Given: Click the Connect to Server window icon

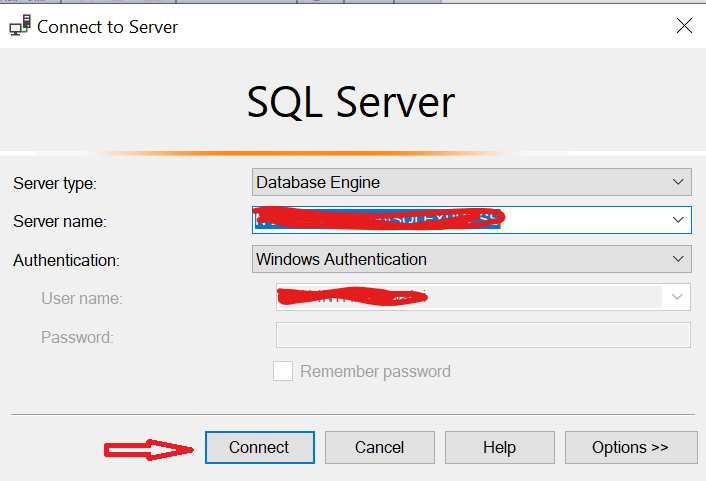Looking at the screenshot, I should pos(19,27).
